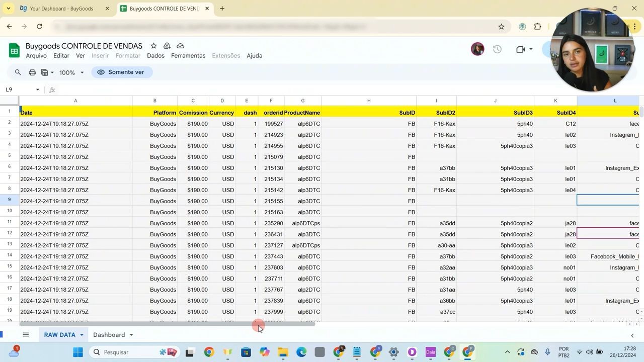Click the side panel collapse arrow
The width and height of the screenshot is (644, 362).
click(632, 335)
